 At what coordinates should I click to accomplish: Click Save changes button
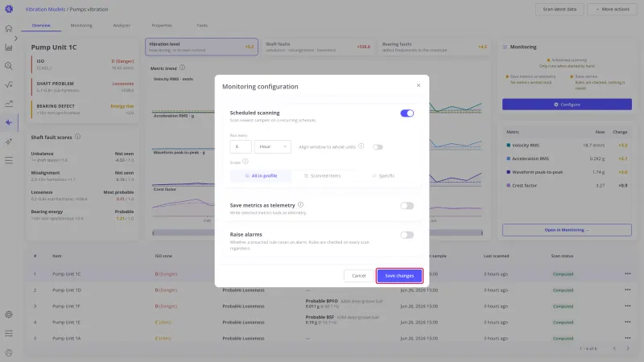coord(399,276)
